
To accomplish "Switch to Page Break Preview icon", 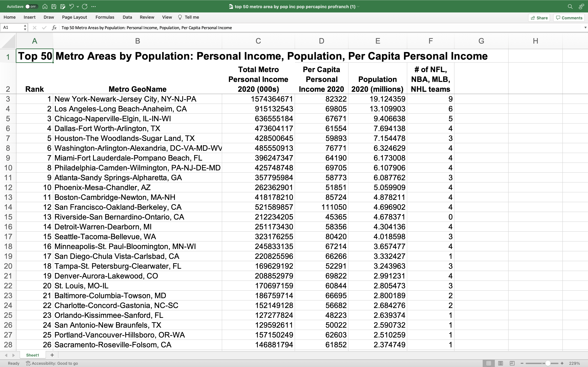I will click(x=512, y=363).
